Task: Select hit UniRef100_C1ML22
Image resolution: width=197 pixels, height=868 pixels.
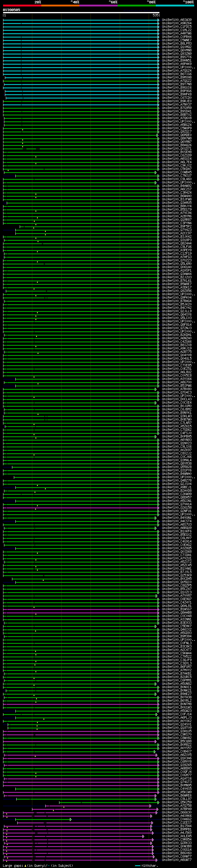Action: coord(177,30)
